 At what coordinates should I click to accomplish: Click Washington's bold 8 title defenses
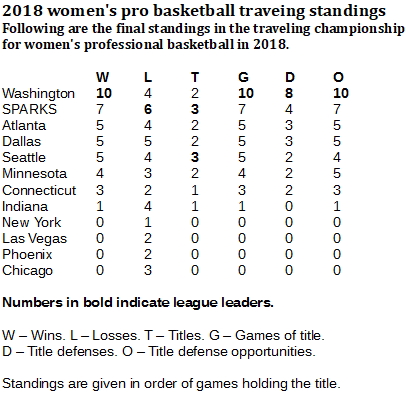pos(289,93)
